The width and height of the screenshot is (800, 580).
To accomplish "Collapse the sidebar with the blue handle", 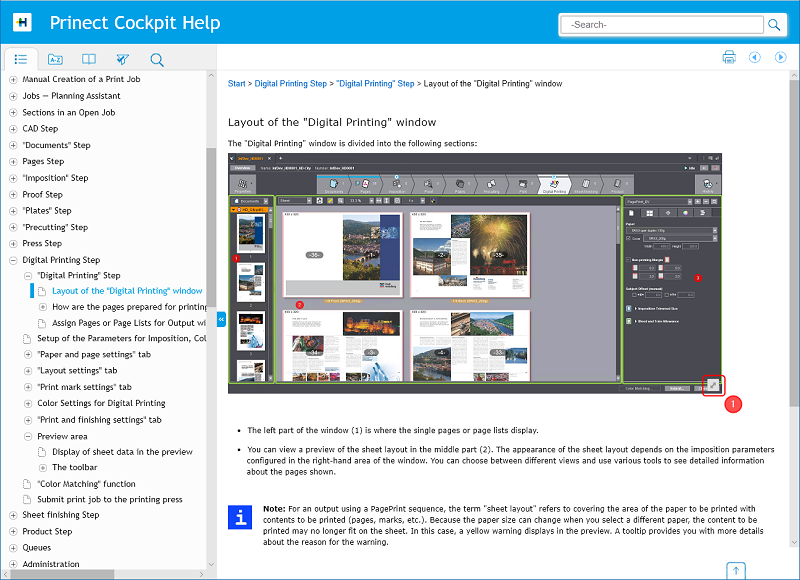I will tap(221, 319).
